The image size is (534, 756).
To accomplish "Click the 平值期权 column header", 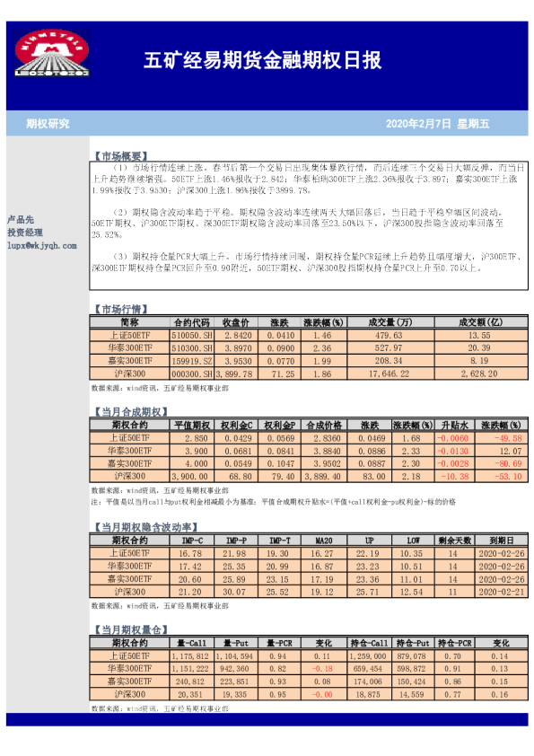I will point(192,426).
